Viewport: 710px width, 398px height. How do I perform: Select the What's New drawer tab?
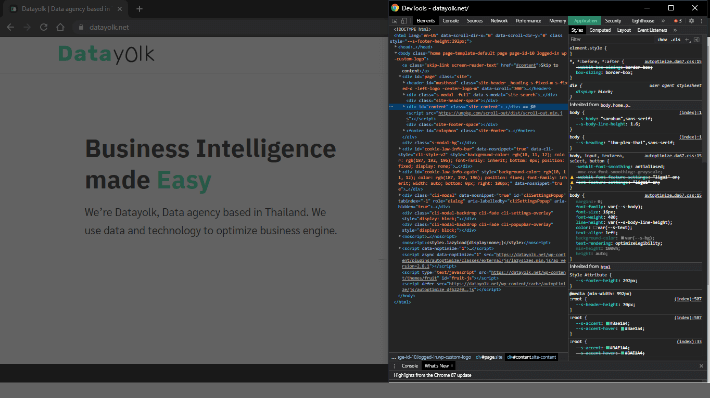coord(437,366)
